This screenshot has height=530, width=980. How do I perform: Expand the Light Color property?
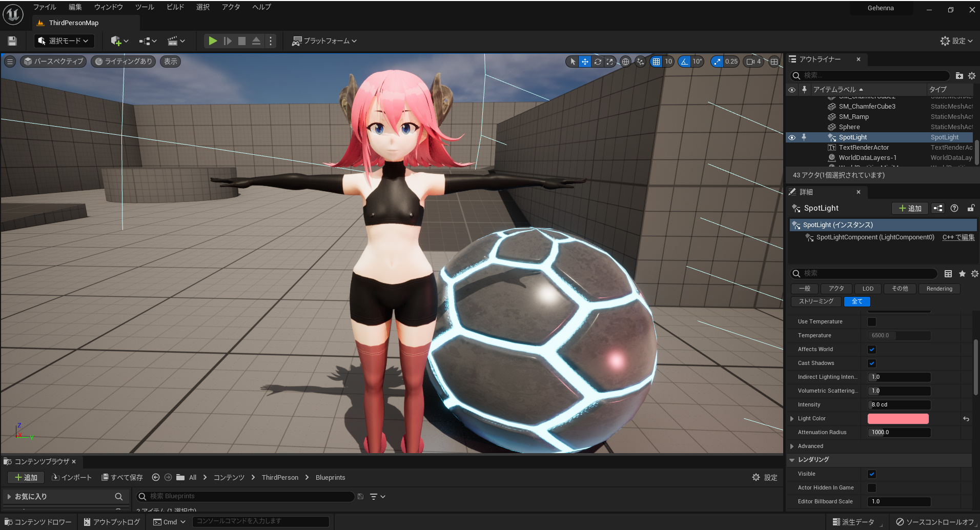pyautogui.click(x=792, y=419)
